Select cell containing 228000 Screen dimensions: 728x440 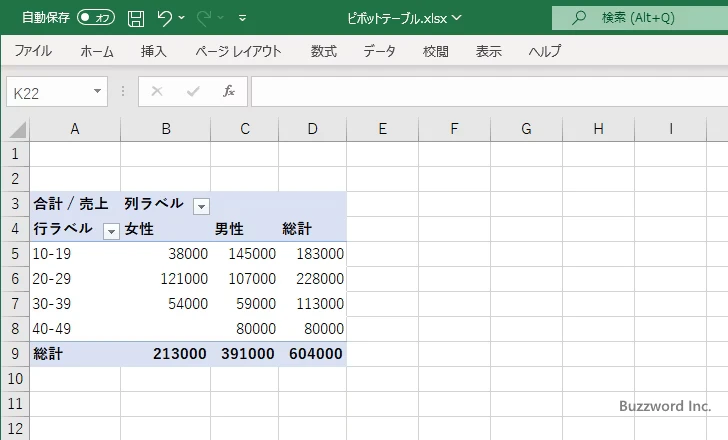(x=313, y=279)
